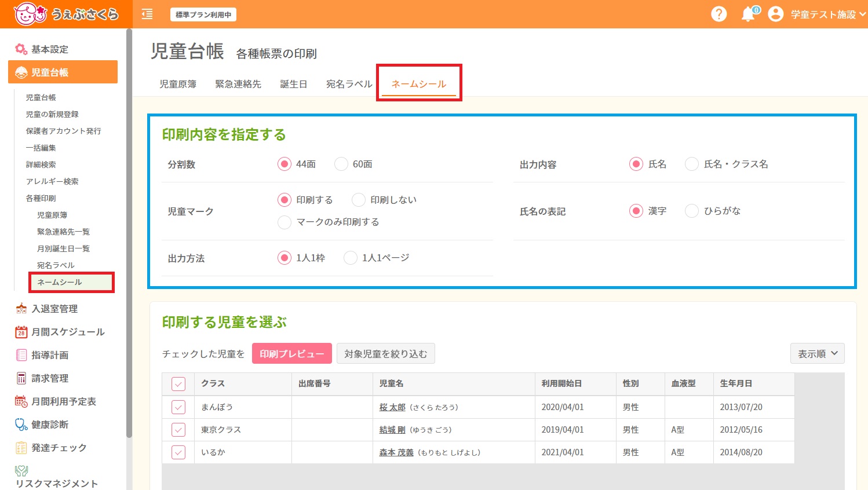Click the 月間利用予定表 calendar icon
Screen dimensions: 868x490
pos(21,401)
